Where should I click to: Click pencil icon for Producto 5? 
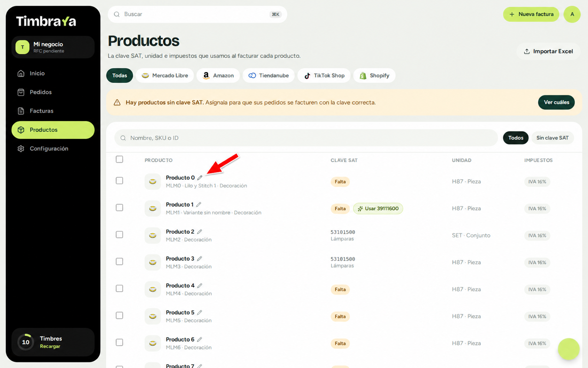coord(199,312)
